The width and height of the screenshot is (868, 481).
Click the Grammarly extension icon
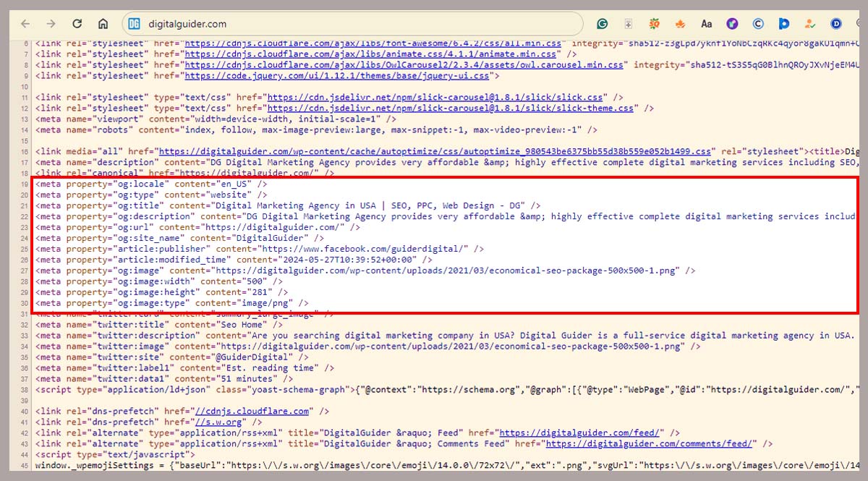tap(603, 23)
